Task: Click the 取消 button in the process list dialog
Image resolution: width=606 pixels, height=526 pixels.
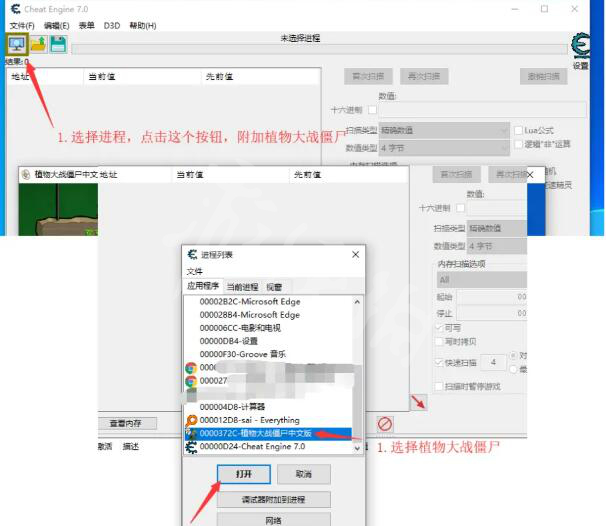Action: [x=304, y=474]
